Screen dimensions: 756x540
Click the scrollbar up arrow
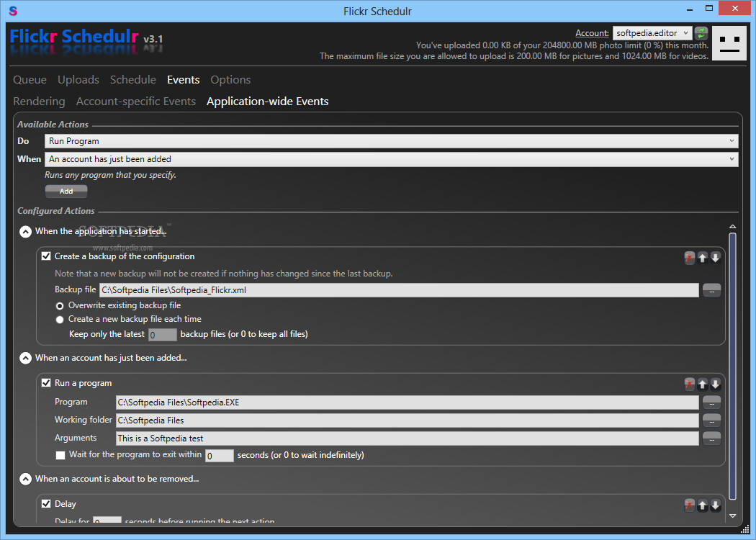[x=733, y=226]
